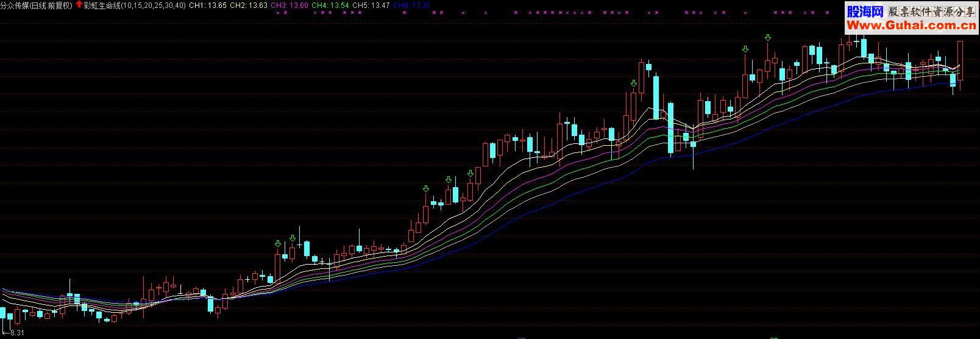This screenshot has height=339, width=980.
Task: Click the blue CH6: 13.31 value
Action: click(412, 5)
